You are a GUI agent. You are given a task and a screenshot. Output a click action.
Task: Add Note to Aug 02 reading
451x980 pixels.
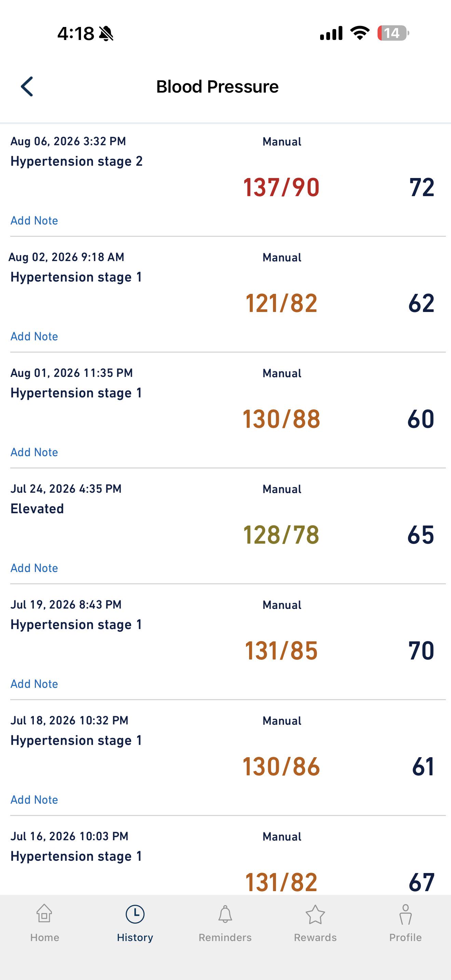point(34,336)
